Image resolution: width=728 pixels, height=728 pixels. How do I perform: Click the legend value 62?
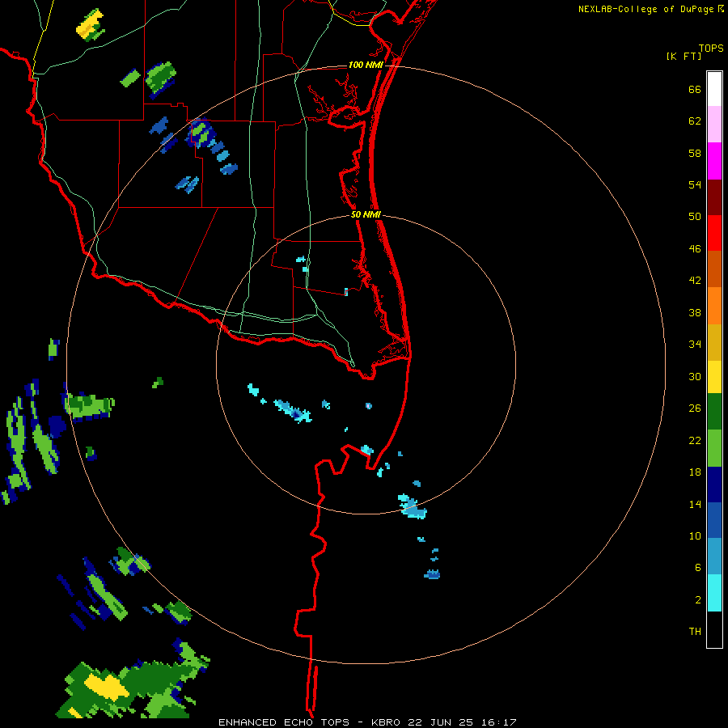click(x=695, y=121)
